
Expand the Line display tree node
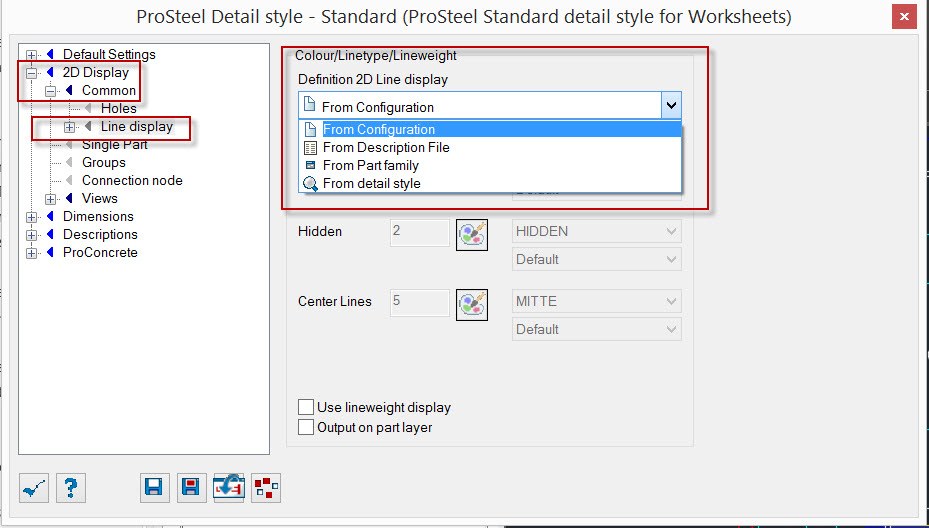tap(69, 127)
